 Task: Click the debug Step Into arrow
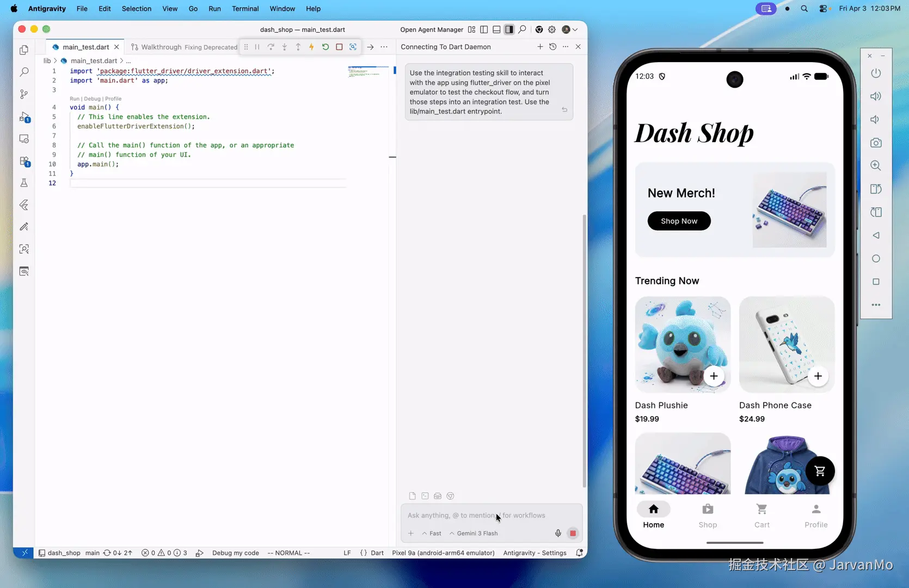coord(284,47)
